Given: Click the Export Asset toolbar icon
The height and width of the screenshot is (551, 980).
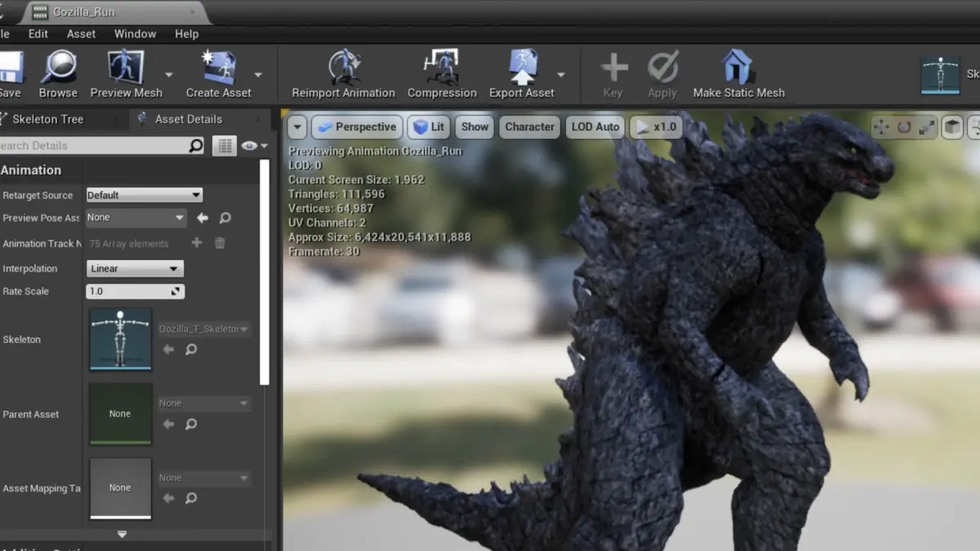Looking at the screenshot, I should 523,67.
